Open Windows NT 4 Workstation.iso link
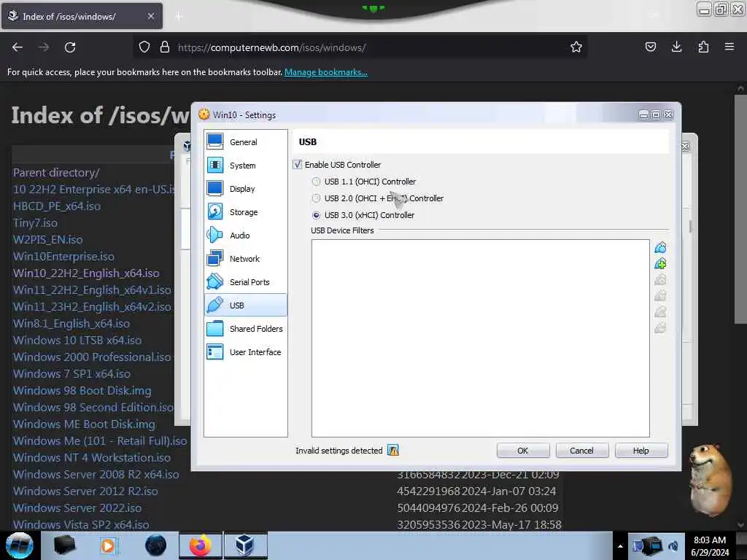Image resolution: width=747 pixels, height=560 pixels. pyautogui.click(x=91, y=458)
